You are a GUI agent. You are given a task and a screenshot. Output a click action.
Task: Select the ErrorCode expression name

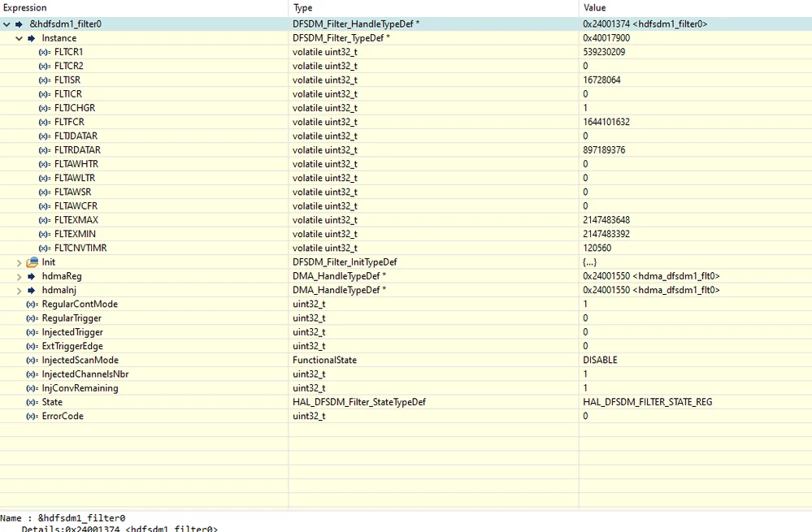click(63, 416)
